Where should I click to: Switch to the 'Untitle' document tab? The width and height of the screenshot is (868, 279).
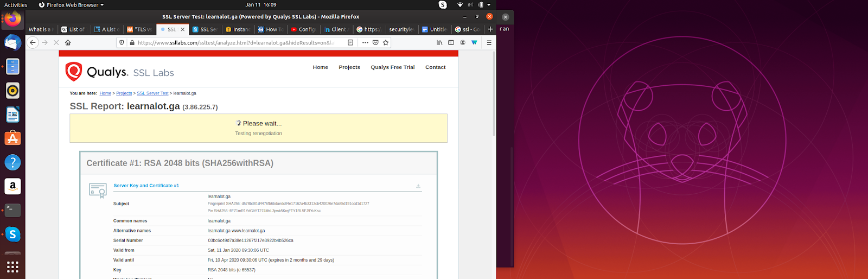click(x=435, y=29)
